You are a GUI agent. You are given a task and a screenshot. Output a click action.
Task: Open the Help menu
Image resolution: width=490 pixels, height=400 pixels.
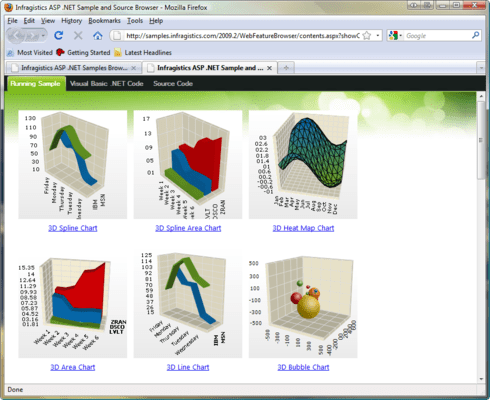156,21
